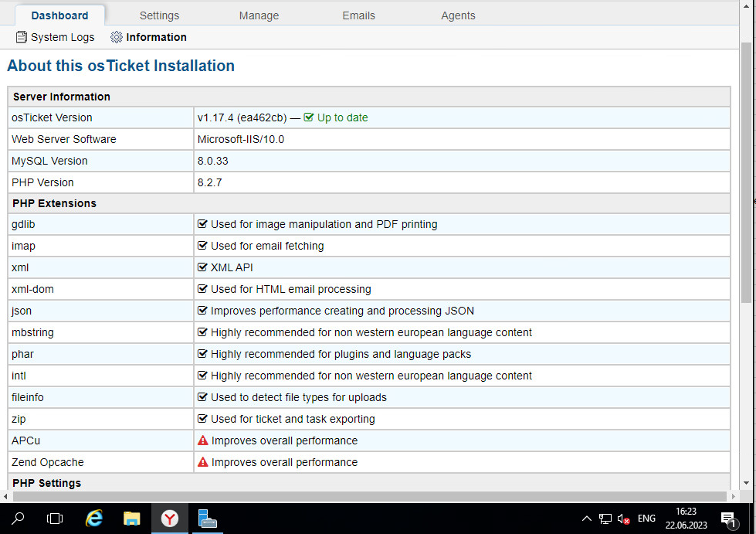Click the zip extension checkmark
Screen dimensions: 756x534
(203, 419)
